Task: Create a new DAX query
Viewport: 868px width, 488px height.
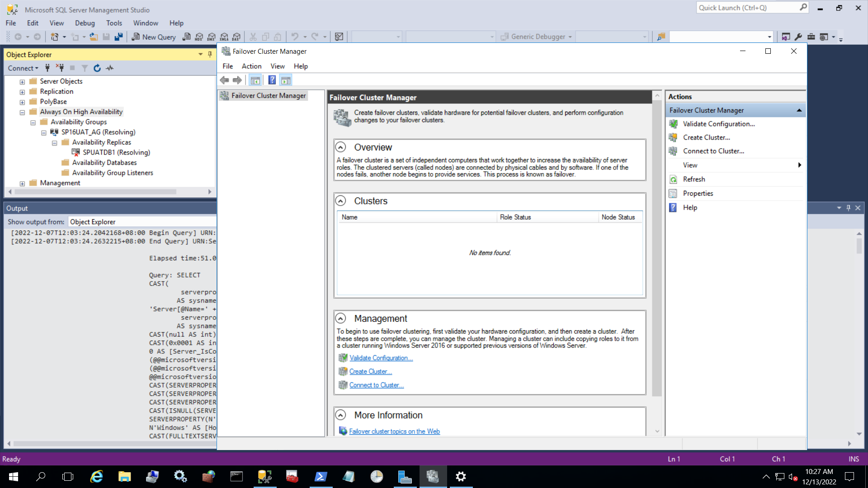Action: (237, 37)
